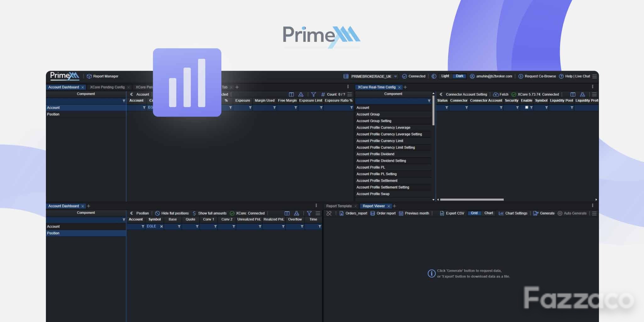644x322 pixels.
Task: Collapse the Position panel chevron
Action: 131,213
